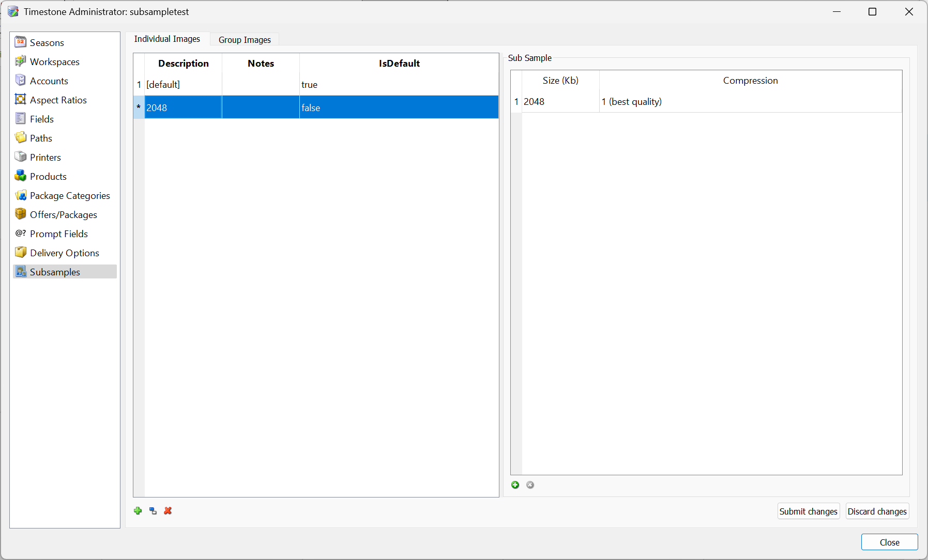Click the Submit changes button
Screen dimensions: 928x560
click(809, 511)
